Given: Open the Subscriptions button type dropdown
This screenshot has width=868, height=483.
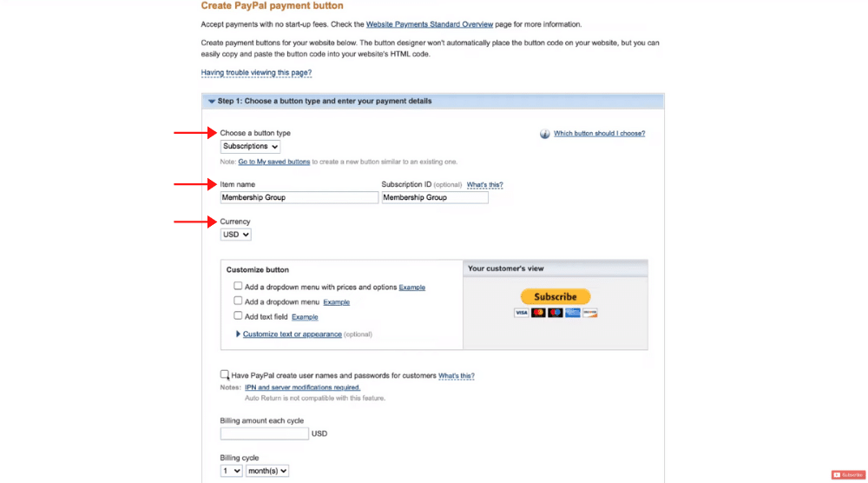Looking at the screenshot, I should (250, 146).
